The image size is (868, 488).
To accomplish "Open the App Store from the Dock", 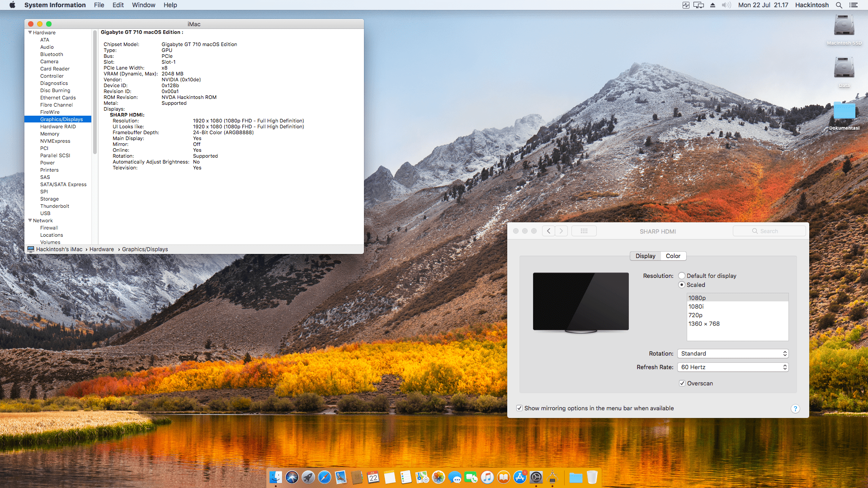I will [x=520, y=477].
